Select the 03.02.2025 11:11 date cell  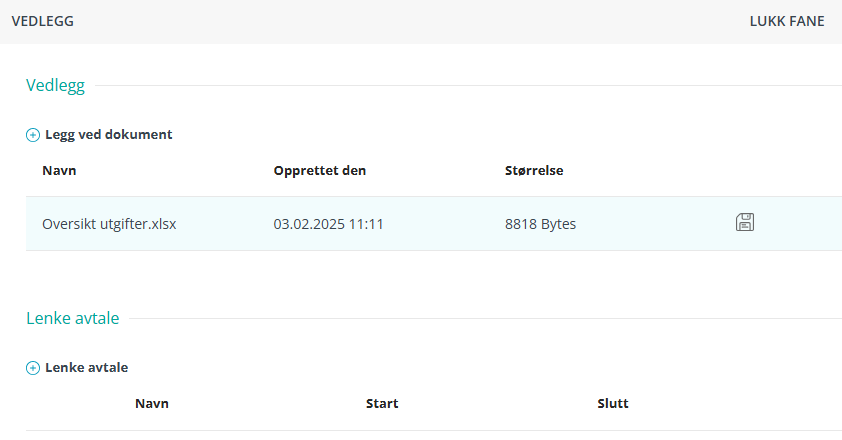tap(328, 224)
